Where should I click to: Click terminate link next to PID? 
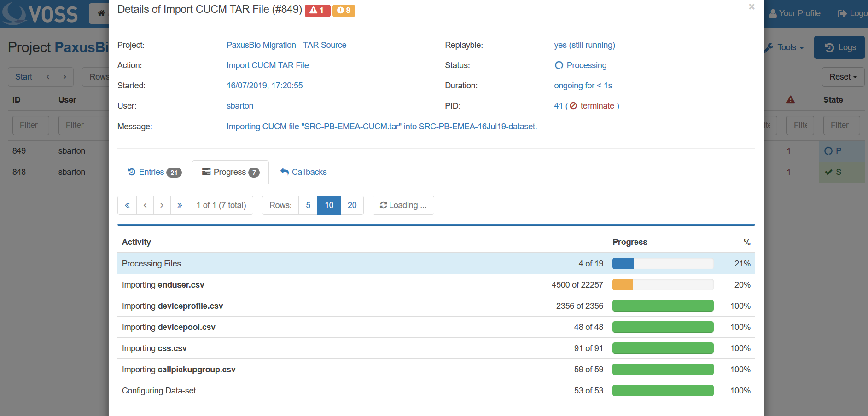point(597,106)
